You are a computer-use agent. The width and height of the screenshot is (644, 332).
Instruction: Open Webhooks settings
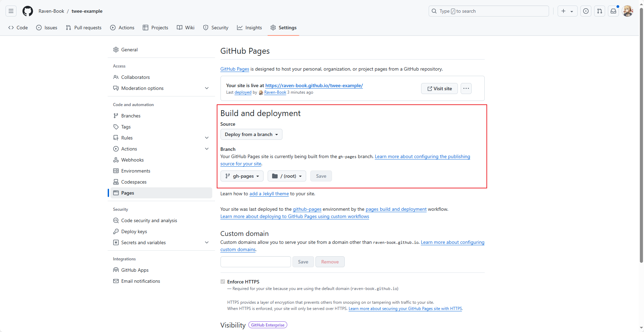pyautogui.click(x=161, y=160)
